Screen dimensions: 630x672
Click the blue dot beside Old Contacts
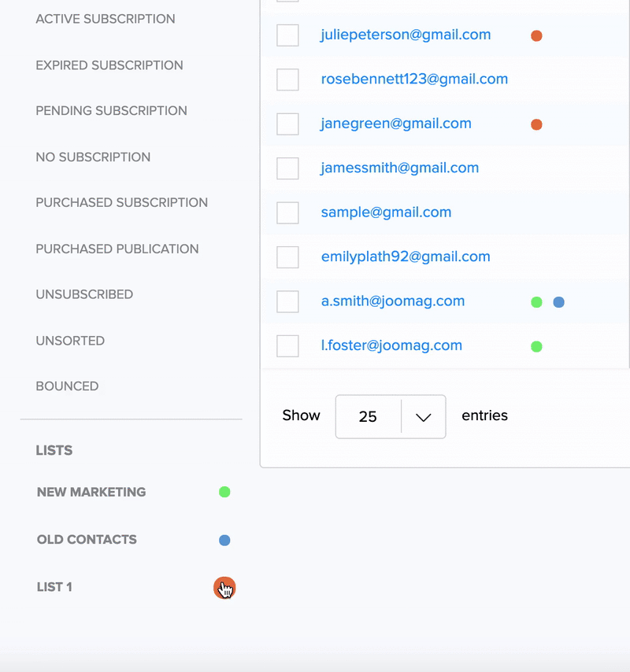click(224, 541)
